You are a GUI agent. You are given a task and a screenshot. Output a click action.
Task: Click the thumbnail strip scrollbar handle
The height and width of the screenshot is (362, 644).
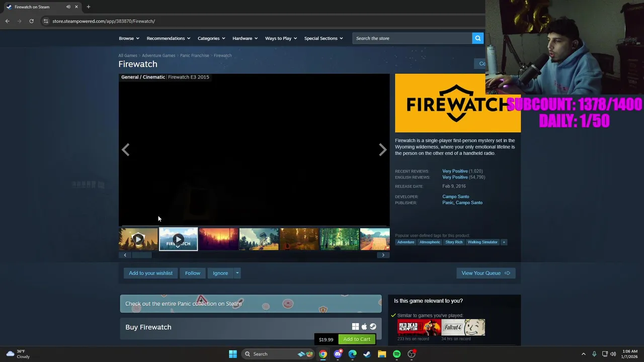141,255
